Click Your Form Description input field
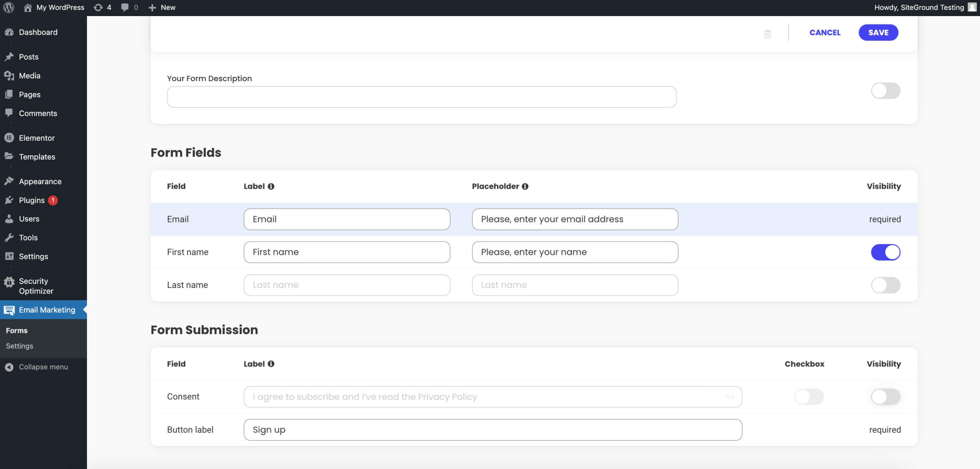Viewport: 980px width, 469px height. [x=421, y=97]
